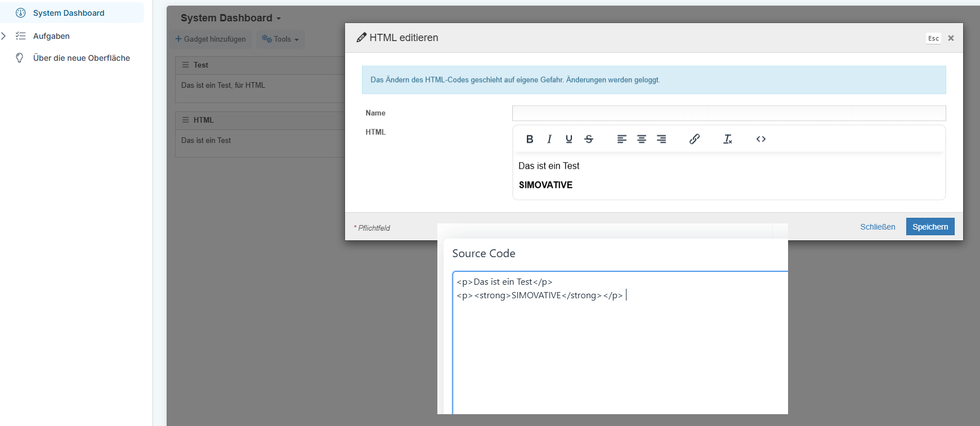Open Über die neue Oberfläche link
This screenshot has width=980, height=426.
point(82,57)
